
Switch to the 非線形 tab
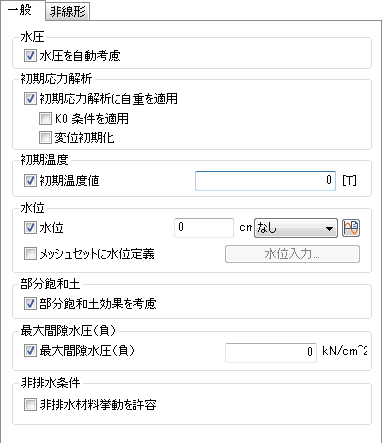[x=68, y=12]
